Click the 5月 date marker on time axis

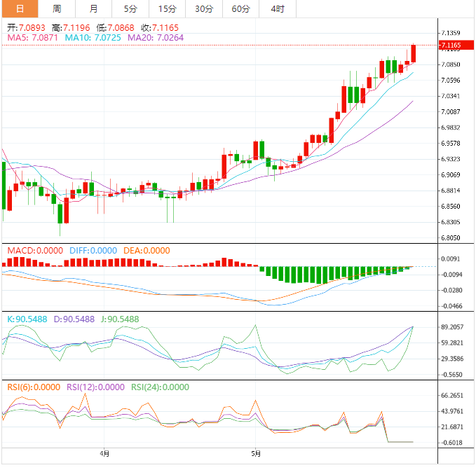click(257, 453)
